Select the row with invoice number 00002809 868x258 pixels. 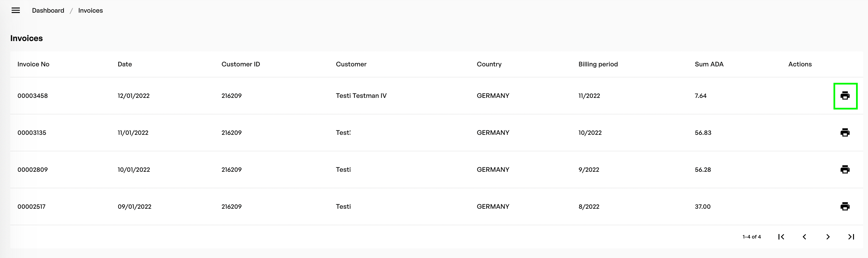(x=32, y=170)
